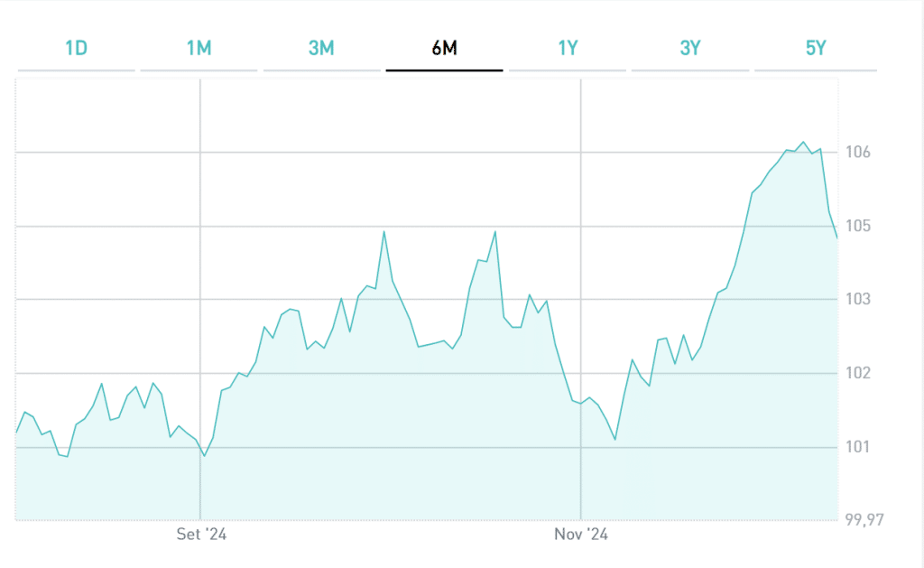Click the 106 y-axis label
This screenshot has width=924, height=568.
pyautogui.click(x=857, y=153)
